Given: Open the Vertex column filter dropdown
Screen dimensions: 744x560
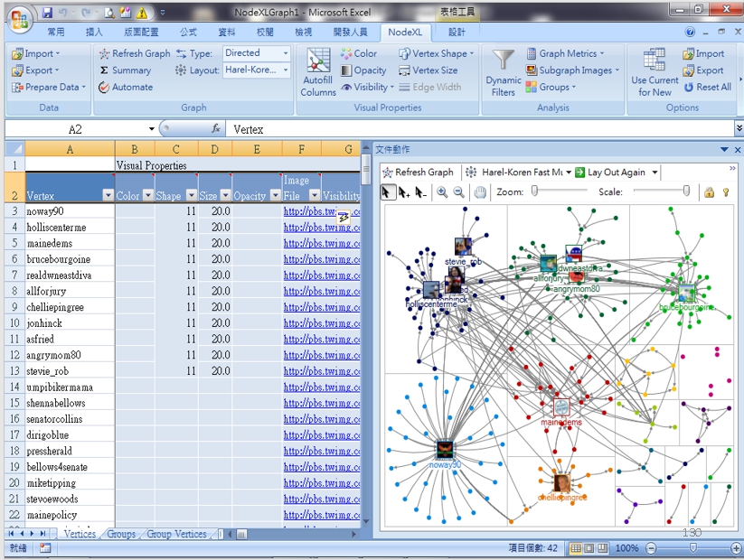Looking at the screenshot, I should [x=108, y=195].
